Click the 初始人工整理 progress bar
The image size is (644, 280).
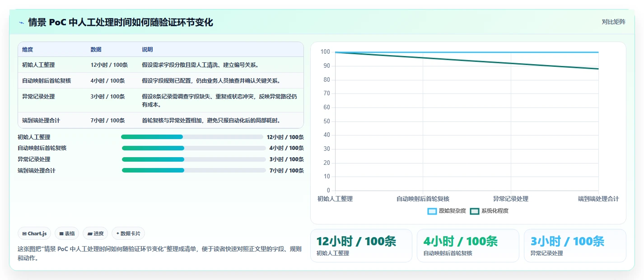coord(192,137)
